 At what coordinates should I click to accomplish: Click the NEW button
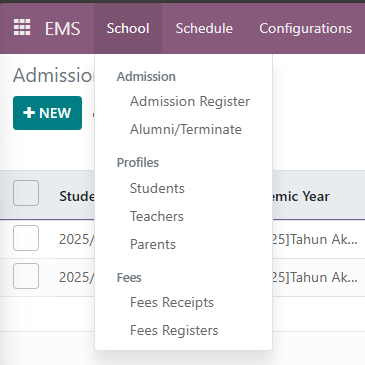(x=47, y=113)
